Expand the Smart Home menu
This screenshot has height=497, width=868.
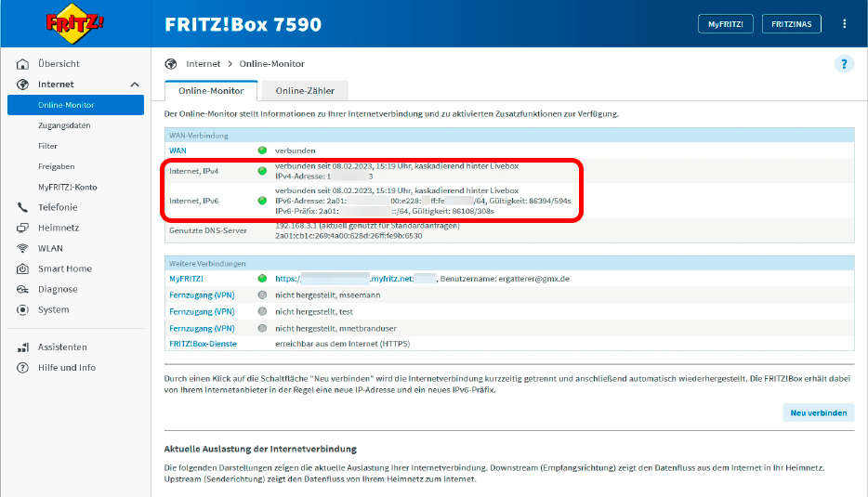point(64,268)
